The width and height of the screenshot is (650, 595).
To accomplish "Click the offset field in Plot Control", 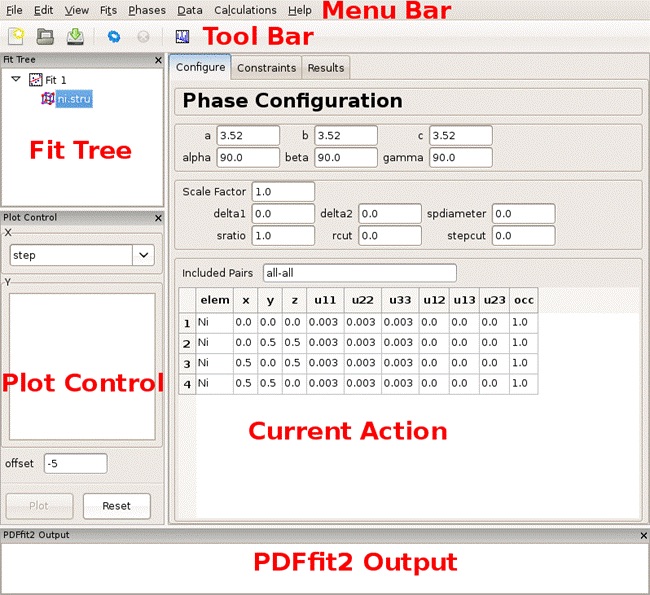I will click(75, 463).
